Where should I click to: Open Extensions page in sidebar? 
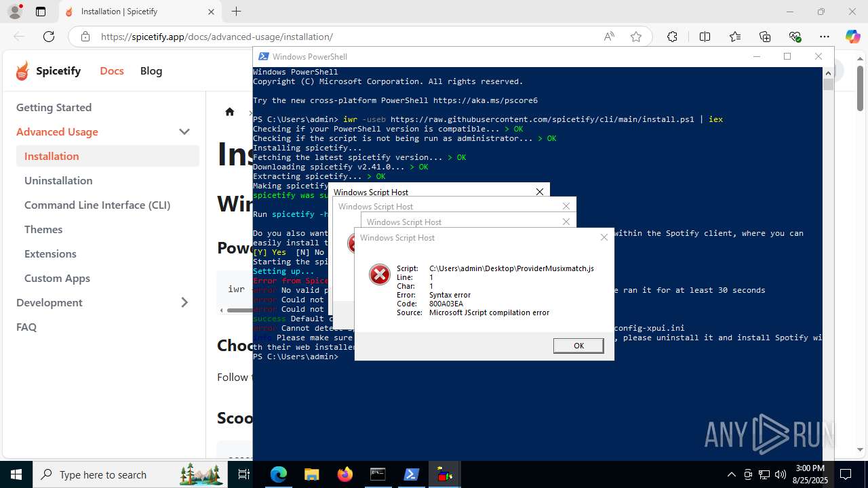tap(50, 253)
